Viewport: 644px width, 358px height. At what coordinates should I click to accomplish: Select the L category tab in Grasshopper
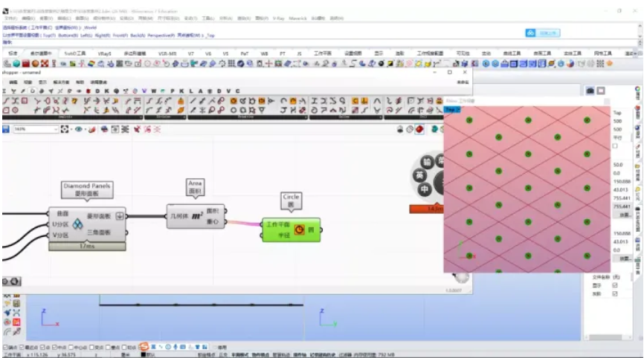pos(190,91)
